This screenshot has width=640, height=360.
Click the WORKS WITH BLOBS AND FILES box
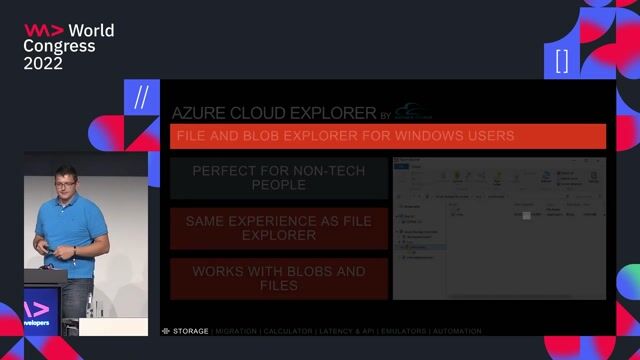tap(279, 278)
